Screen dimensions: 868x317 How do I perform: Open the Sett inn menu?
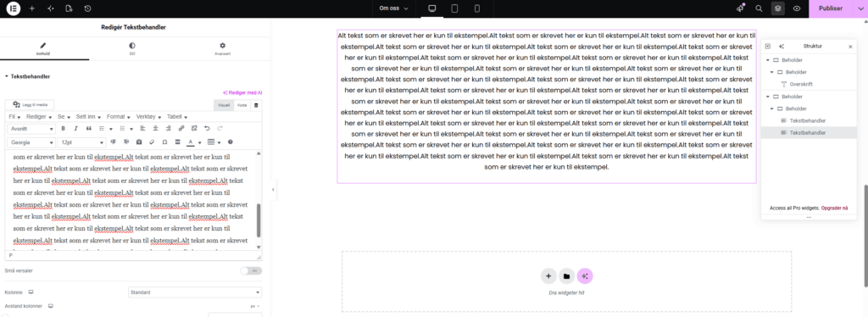click(x=88, y=117)
